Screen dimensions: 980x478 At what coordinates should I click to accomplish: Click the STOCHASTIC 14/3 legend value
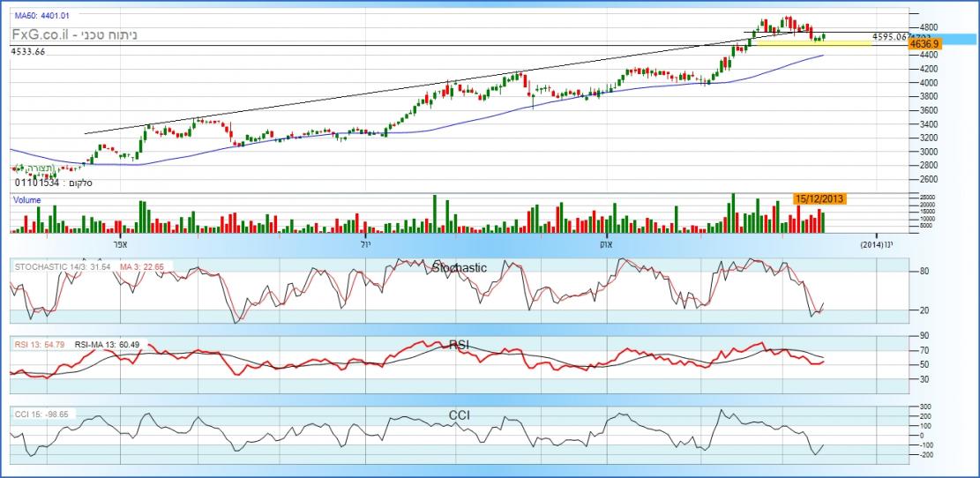62,266
